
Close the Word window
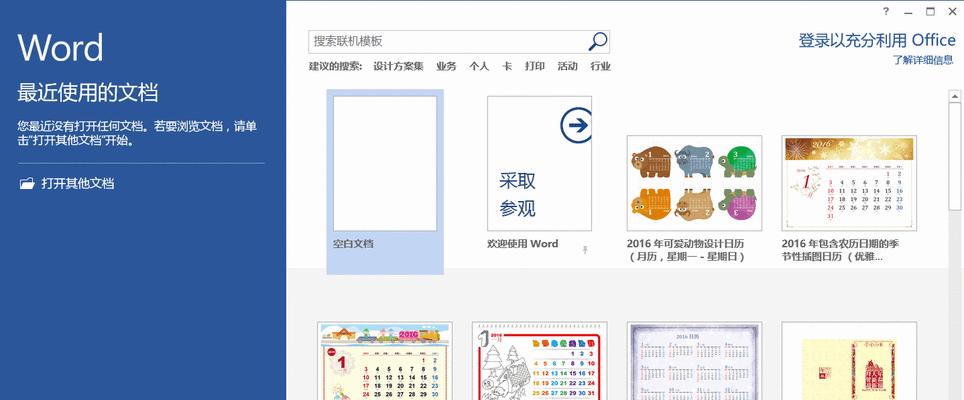pyautogui.click(x=952, y=12)
